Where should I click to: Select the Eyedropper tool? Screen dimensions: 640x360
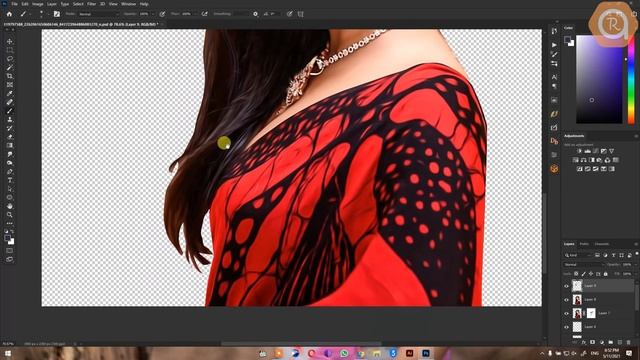(9, 93)
